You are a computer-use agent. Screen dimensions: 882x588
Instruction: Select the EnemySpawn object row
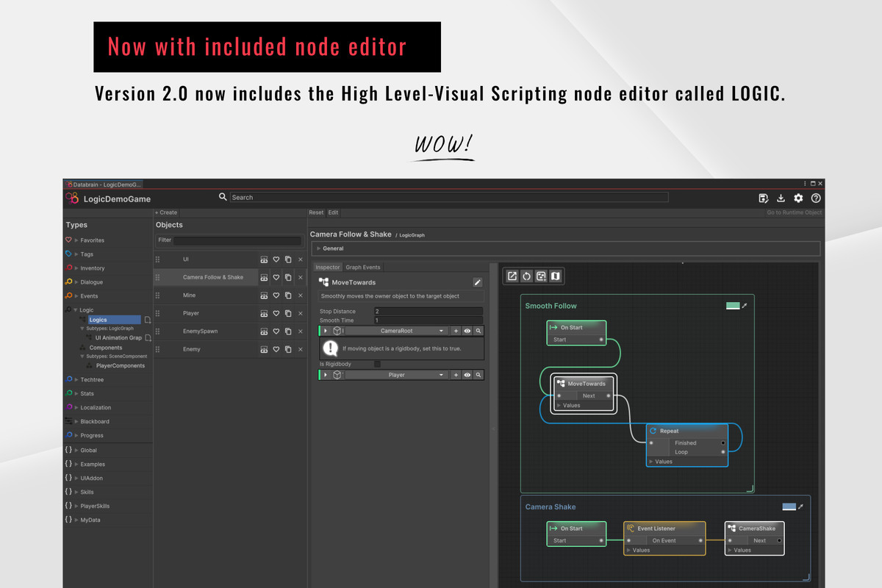(x=229, y=331)
